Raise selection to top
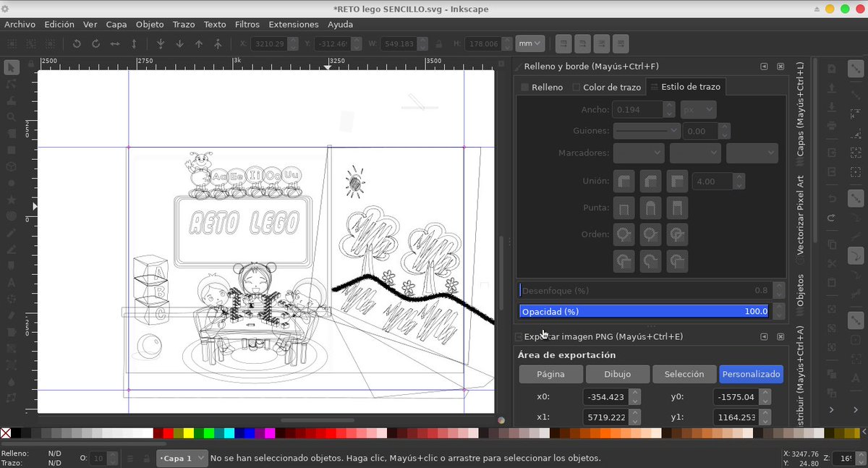The width and height of the screenshot is (868, 468). pos(218,43)
